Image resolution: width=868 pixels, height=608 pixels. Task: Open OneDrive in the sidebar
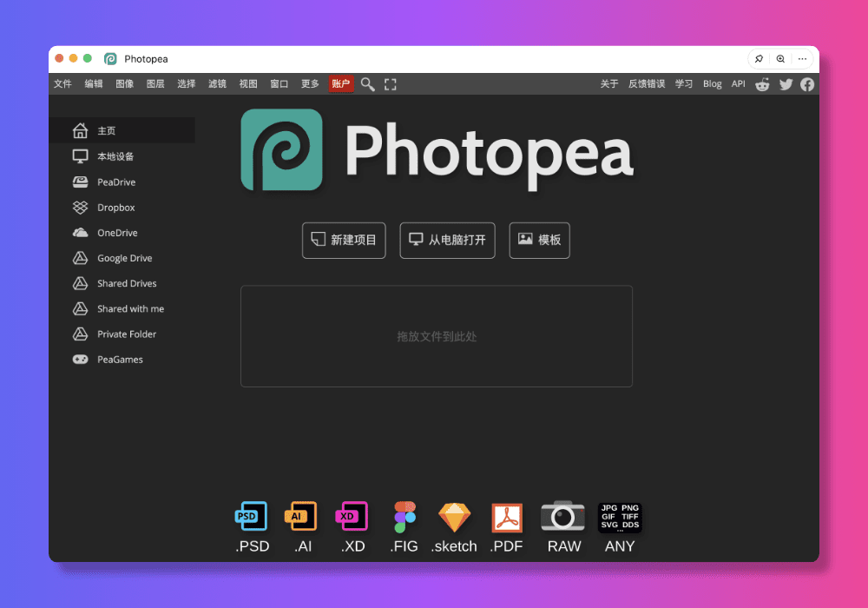click(122, 233)
